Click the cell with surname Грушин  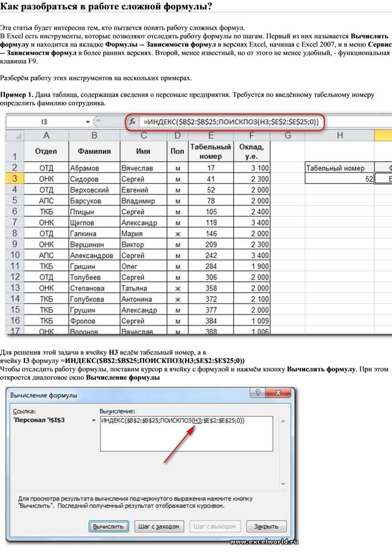tap(95, 310)
